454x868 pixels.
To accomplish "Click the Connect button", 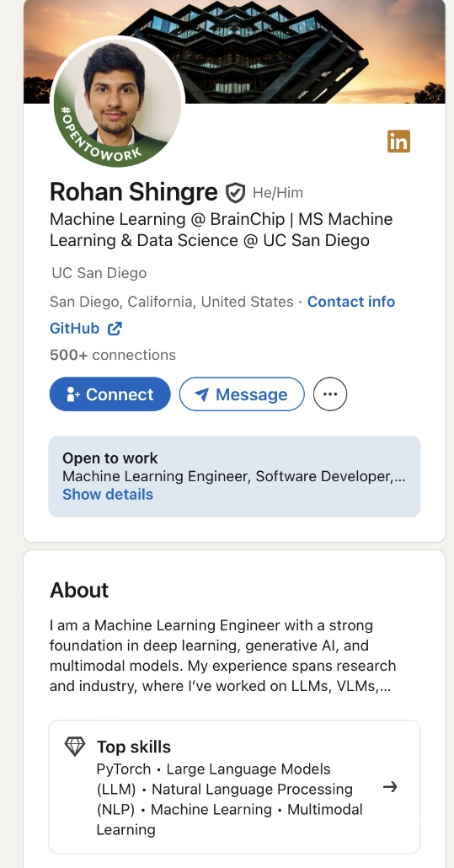I will point(110,394).
